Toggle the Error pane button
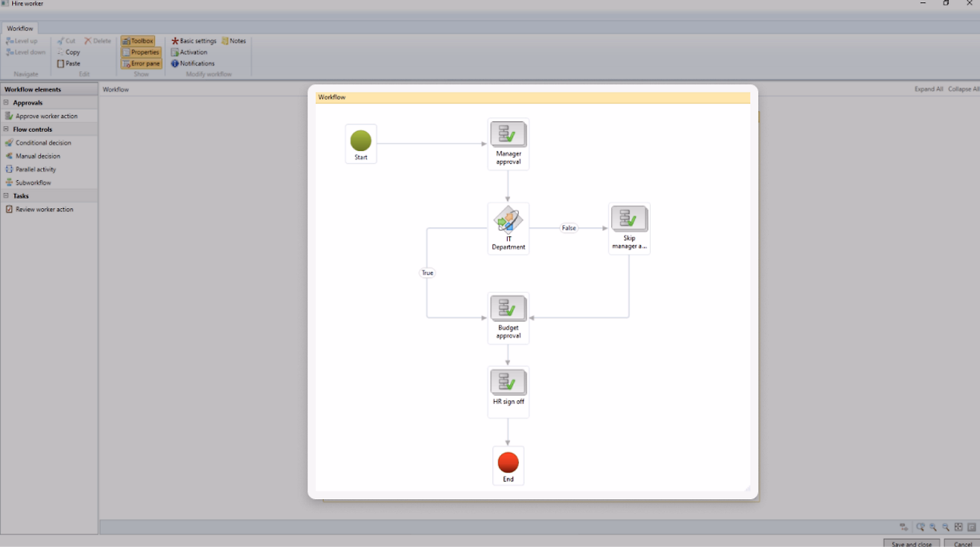 coord(141,64)
